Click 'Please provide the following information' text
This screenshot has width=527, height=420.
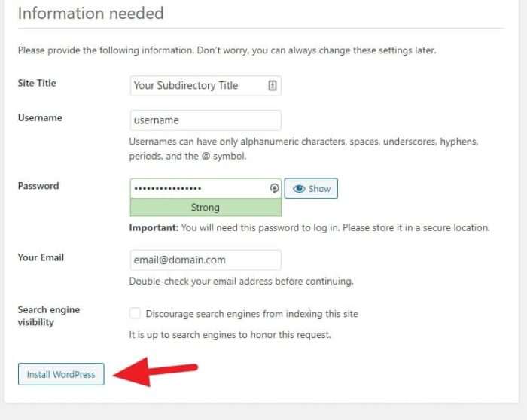(x=227, y=50)
